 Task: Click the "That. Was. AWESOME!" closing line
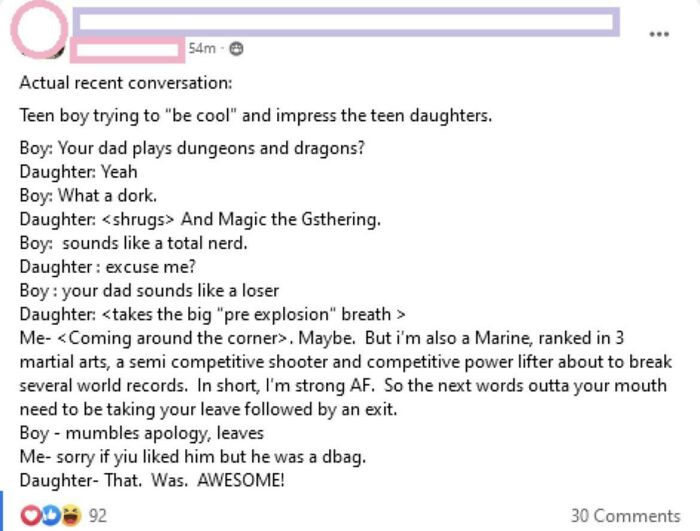(152, 481)
